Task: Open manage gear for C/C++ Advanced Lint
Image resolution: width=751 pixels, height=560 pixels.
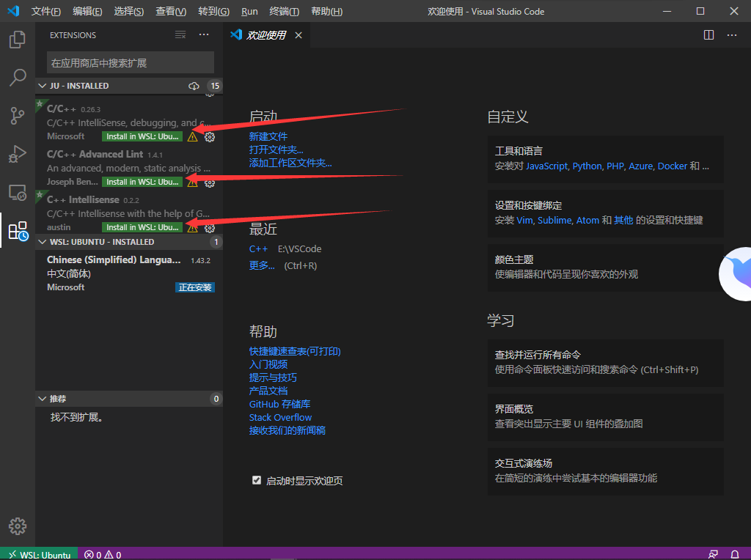Action: point(210,183)
